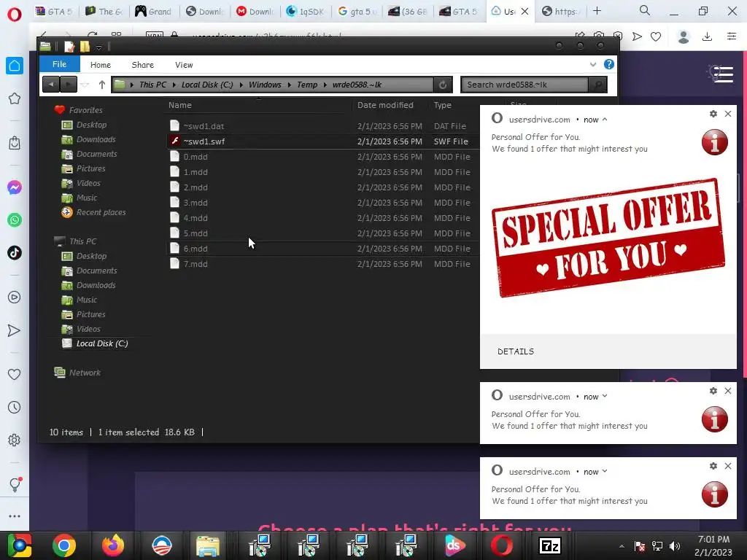Open Easy Setup icon in Opera toolbar
This screenshot has height=560, width=747.
point(732,36)
